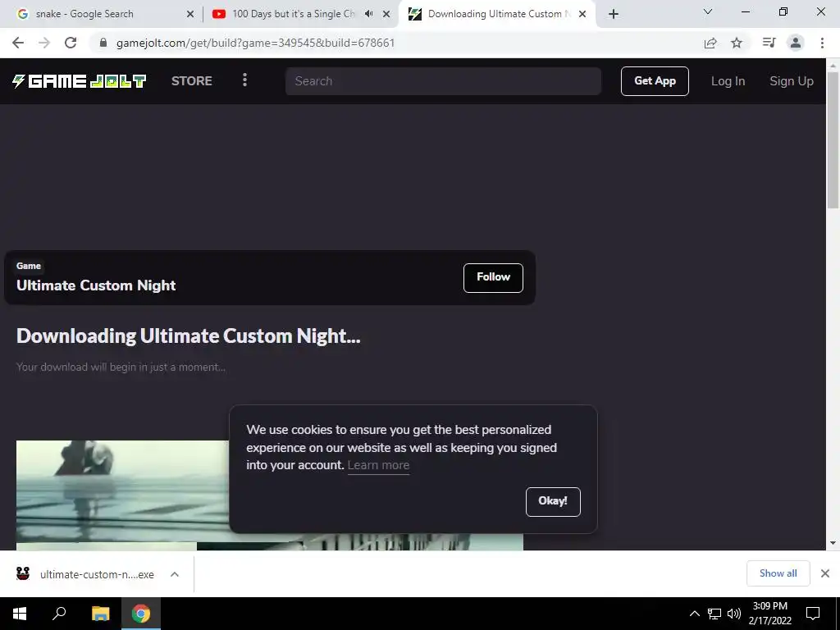Share this page via address bar icon
This screenshot has width=840, height=630.
coord(710,43)
